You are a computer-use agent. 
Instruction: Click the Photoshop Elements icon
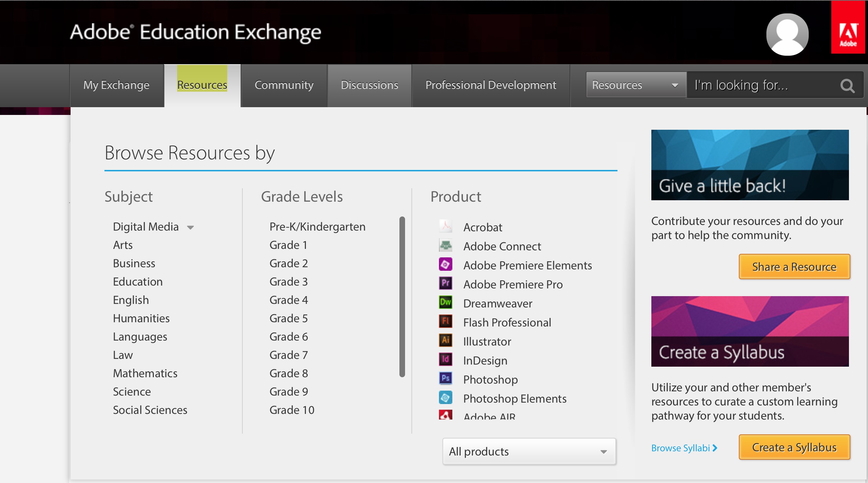pos(445,397)
